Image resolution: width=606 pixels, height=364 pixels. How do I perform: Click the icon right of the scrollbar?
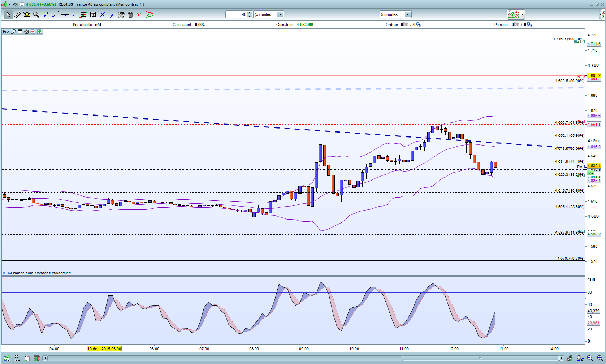click(x=570, y=358)
